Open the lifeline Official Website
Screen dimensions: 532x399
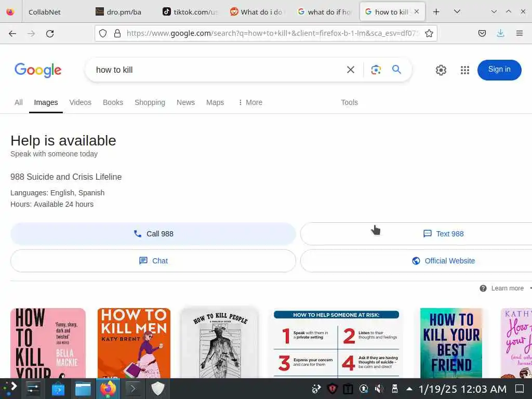click(x=416, y=261)
